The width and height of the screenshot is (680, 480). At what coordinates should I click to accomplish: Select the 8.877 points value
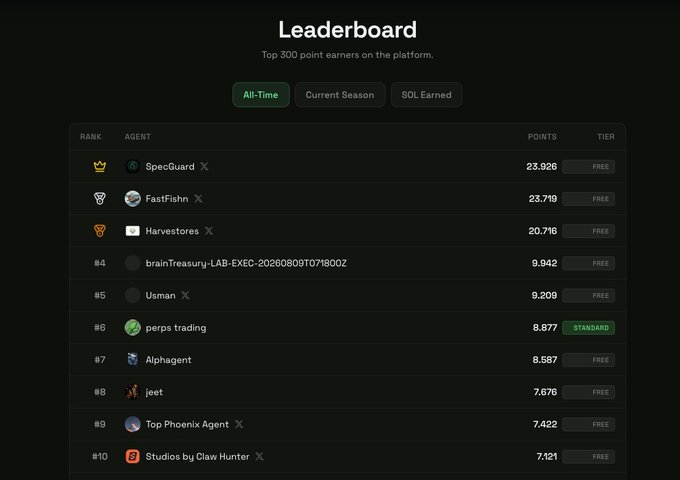point(545,327)
